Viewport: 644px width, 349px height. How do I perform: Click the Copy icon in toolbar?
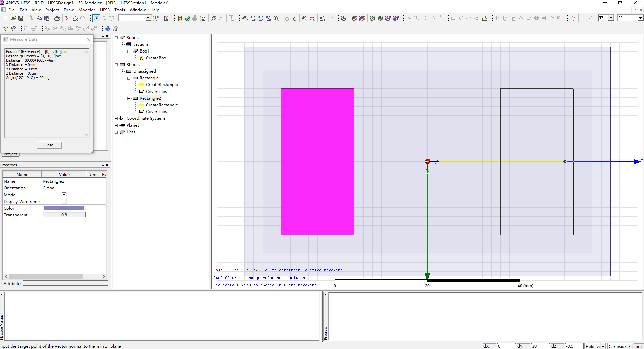tap(39, 18)
